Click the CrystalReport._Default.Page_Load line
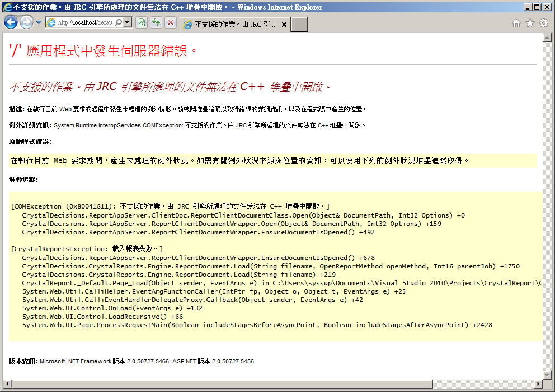The image size is (555, 392). pos(282,283)
